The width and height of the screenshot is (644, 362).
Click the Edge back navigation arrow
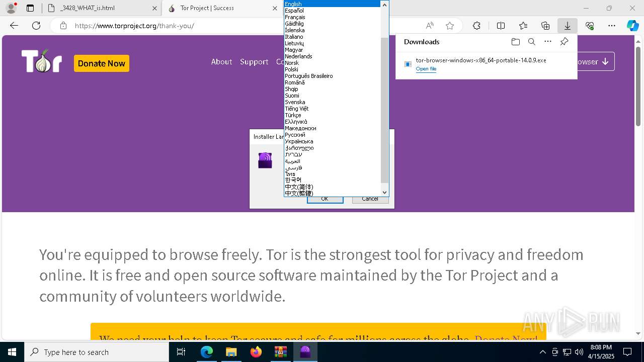[14, 26]
